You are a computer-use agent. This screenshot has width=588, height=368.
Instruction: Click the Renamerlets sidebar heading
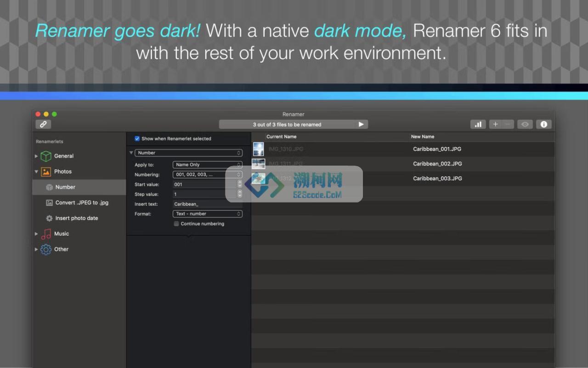tap(50, 142)
